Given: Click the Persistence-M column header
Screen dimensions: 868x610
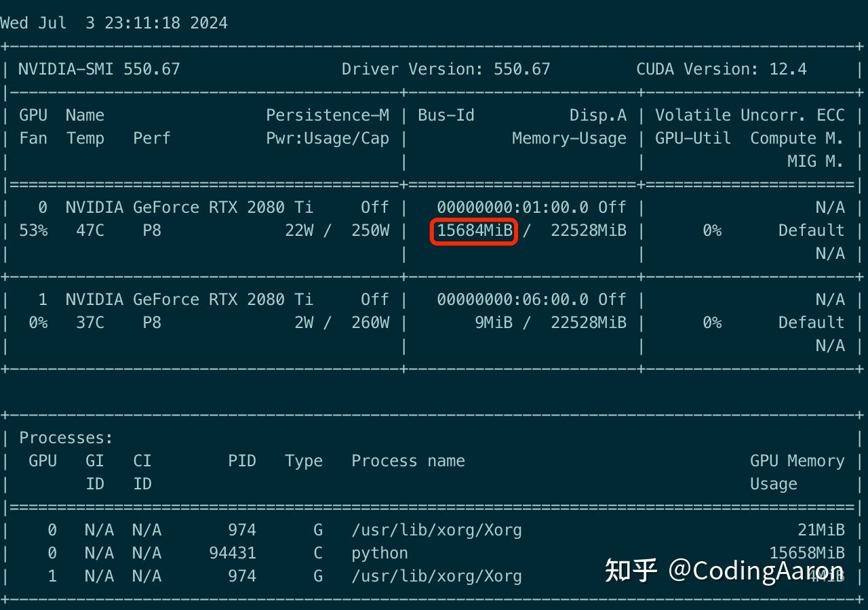Looking at the screenshot, I should point(328,115).
